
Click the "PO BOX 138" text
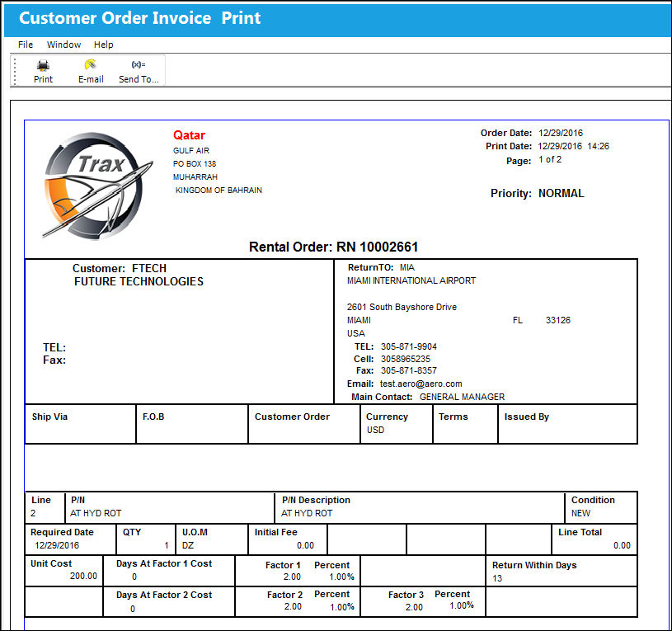[x=195, y=164]
